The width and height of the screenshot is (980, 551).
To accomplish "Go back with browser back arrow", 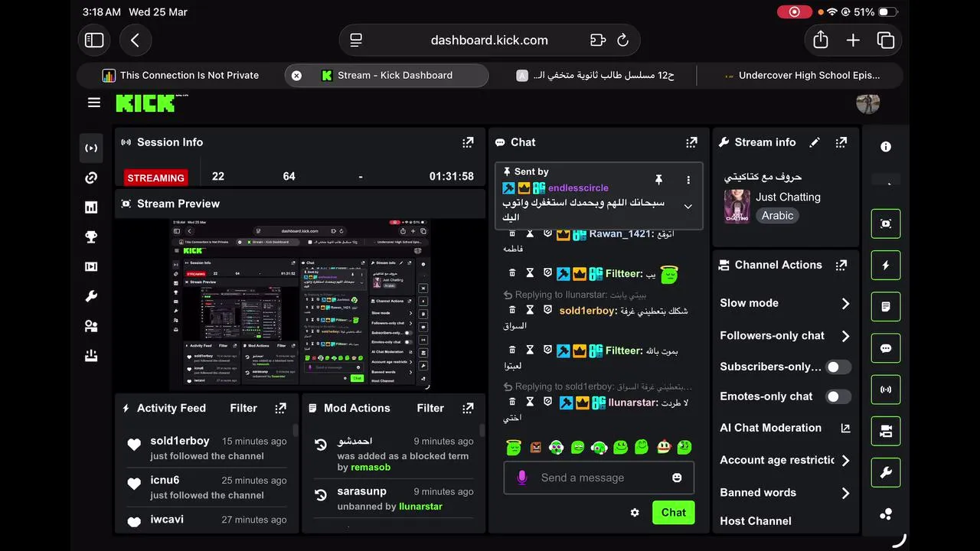I will pyautogui.click(x=136, y=40).
